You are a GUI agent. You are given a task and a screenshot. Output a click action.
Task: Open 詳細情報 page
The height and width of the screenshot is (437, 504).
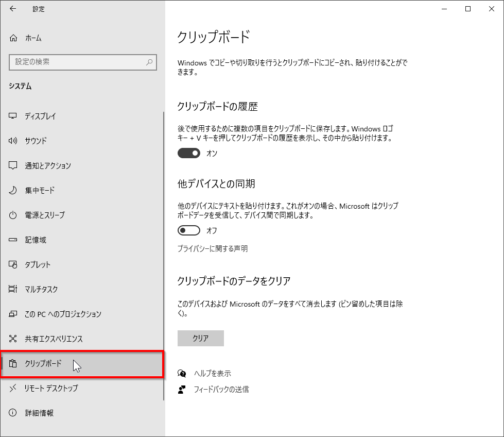(82, 413)
